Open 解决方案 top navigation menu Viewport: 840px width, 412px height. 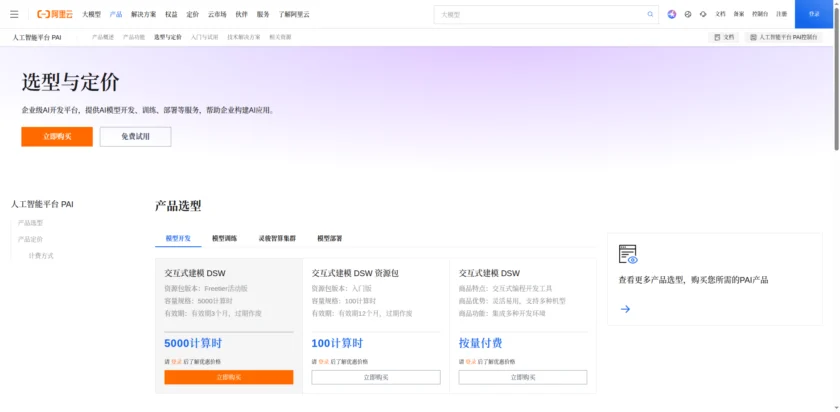coord(144,14)
